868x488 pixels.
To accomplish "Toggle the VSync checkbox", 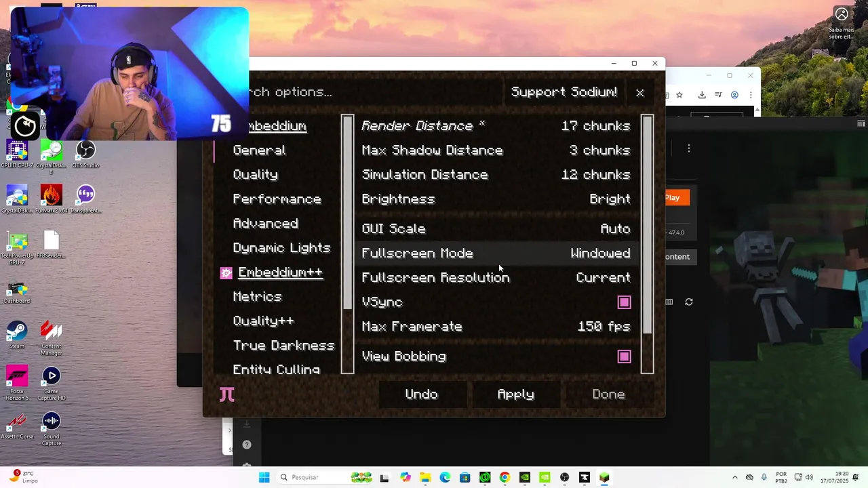I will pyautogui.click(x=624, y=302).
